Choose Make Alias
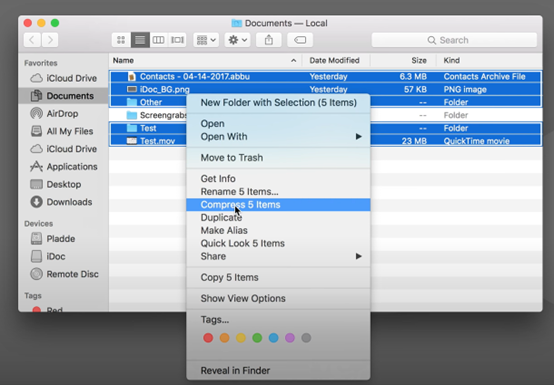554x385 pixels. pos(278,231)
